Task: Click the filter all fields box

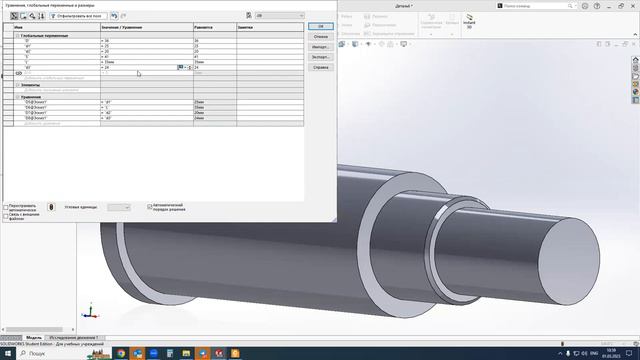Action: pyautogui.click(x=78, y=16)
